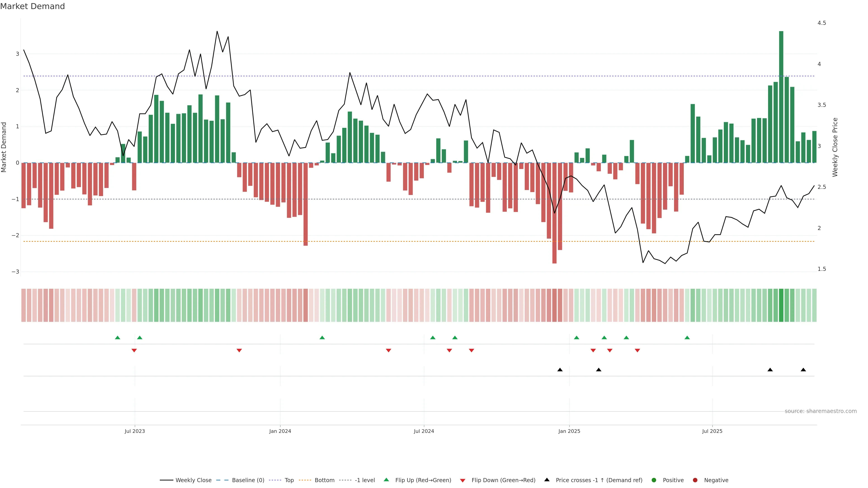Toggle the -1 level legend entry
The image size is (868, 488).
click(365, 480)
